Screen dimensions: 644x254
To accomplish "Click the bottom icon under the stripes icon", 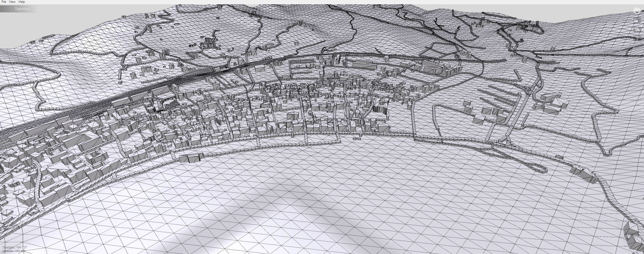I will (x=637, y=38).
